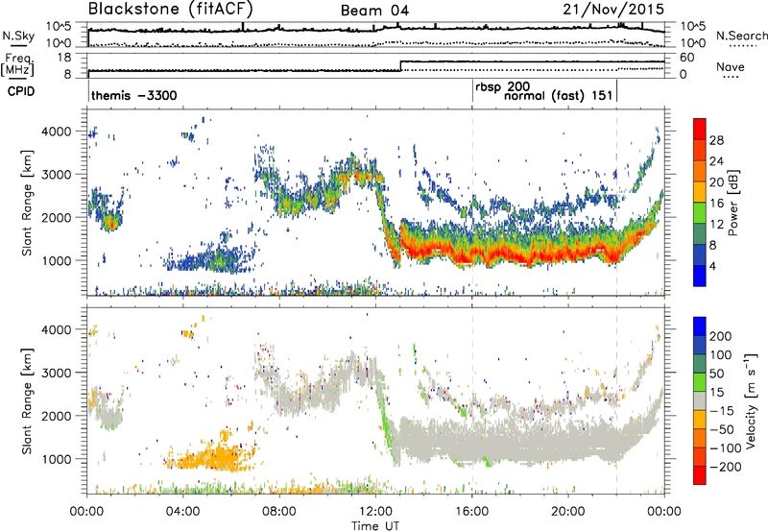Click the 'Time UT' axis label
This screenshot has width=768, height=532.
375,525
